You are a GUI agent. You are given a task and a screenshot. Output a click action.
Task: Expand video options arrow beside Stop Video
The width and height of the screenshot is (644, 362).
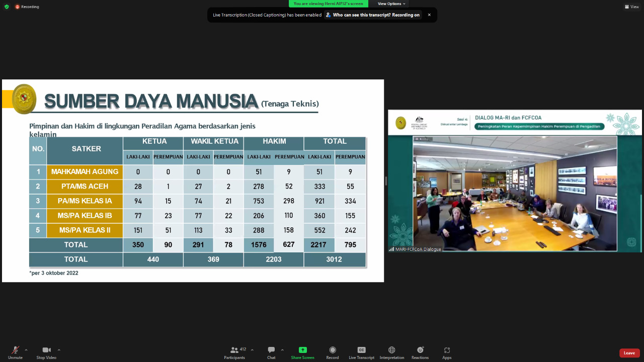59,350
